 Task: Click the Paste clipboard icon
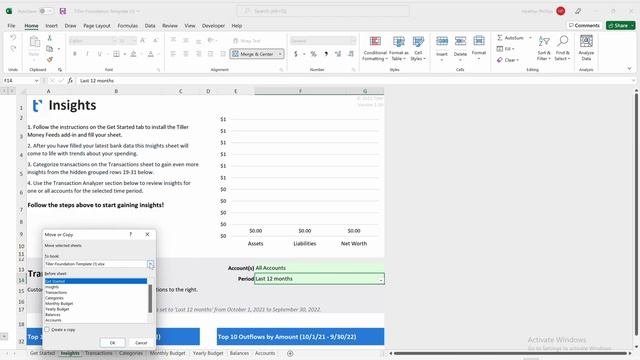pyautogui.click(x=34, y=42)
